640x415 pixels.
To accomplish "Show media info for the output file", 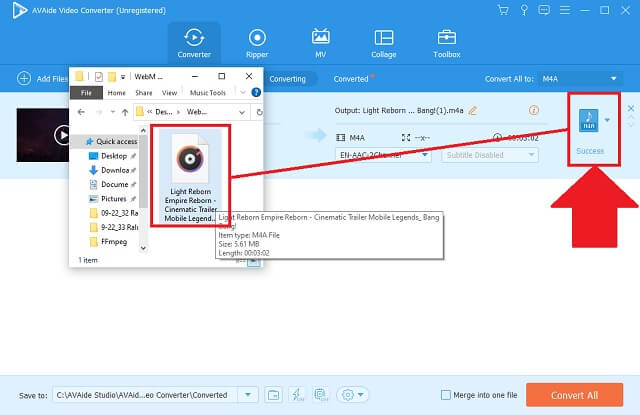I will click(533, 110).
